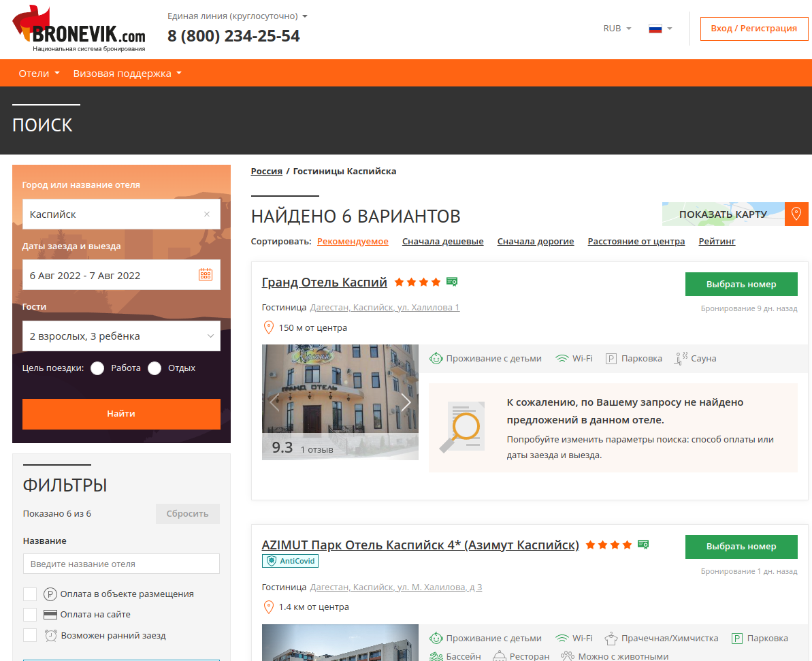This screenshot has height=661, width=812.
Task: Click the Парковка icon of AZIMUT hotel
Action: point(737,639)
